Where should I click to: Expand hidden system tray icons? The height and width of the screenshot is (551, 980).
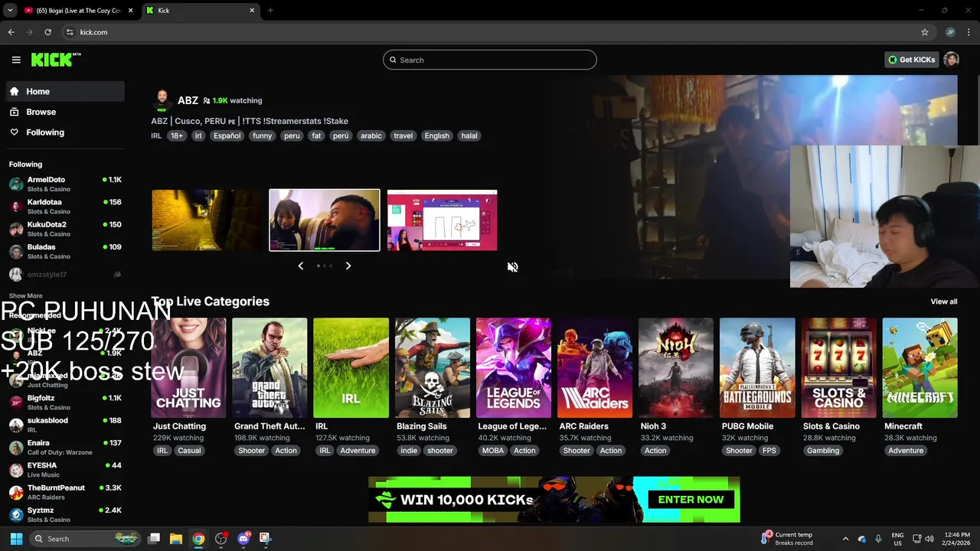pyautogui.click(x=845, y=539)
